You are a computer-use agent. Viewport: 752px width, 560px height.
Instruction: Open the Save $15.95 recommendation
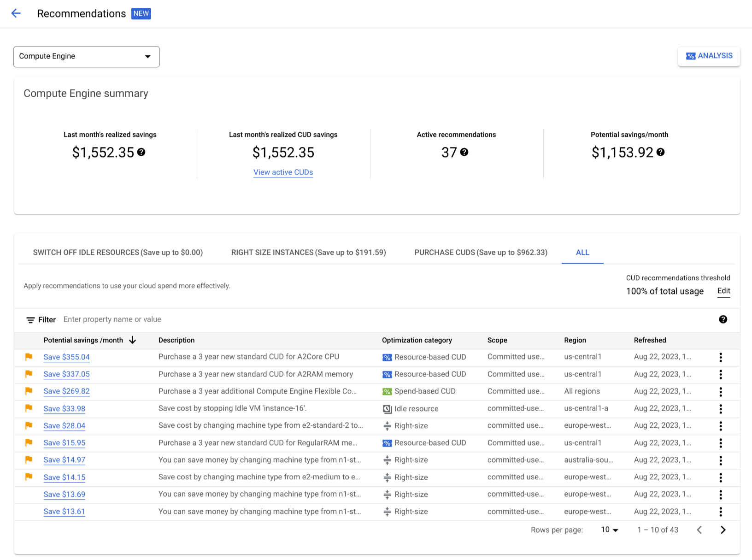tap(65, 443)
